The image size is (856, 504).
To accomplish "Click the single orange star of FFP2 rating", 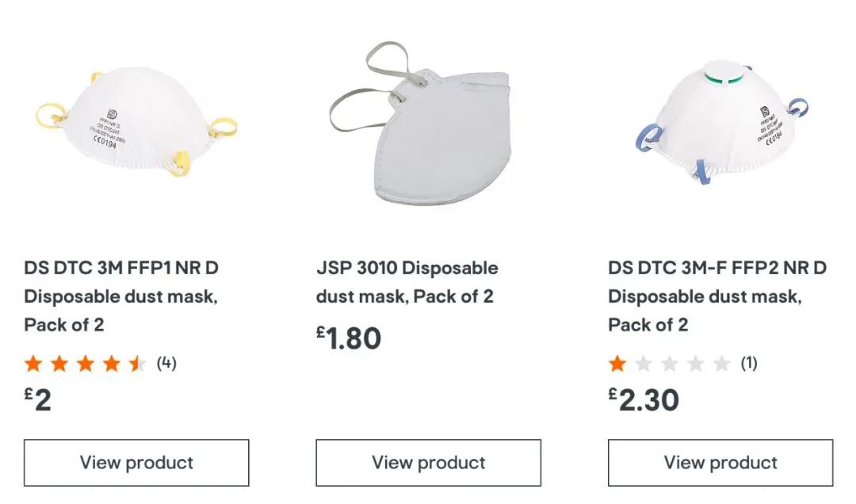I will [x=617, y=364].
